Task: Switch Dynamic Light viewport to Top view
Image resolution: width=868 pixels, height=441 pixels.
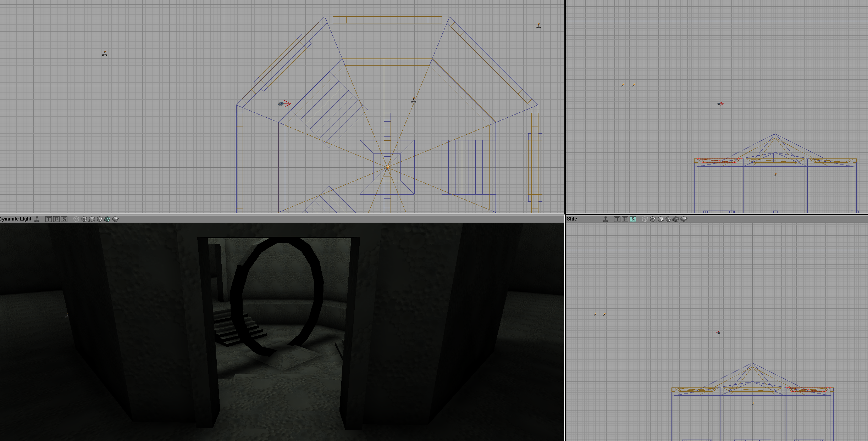Action: coord(49,219)
